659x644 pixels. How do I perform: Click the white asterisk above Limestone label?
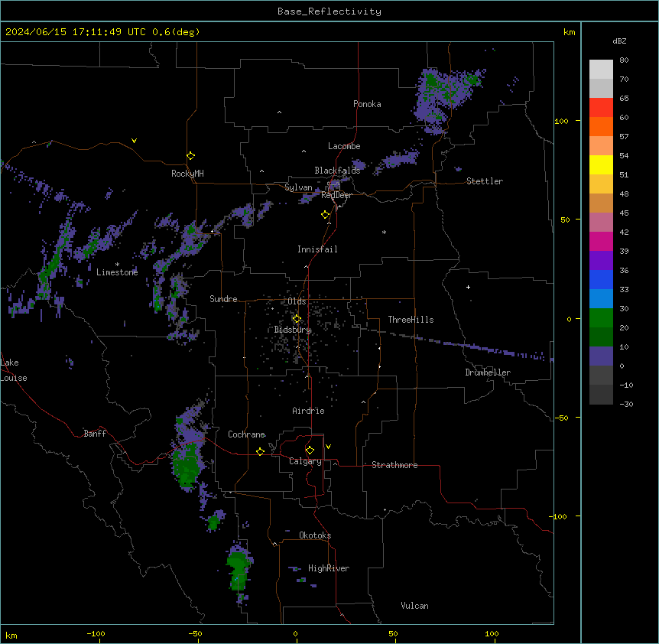tap(117, 265)
